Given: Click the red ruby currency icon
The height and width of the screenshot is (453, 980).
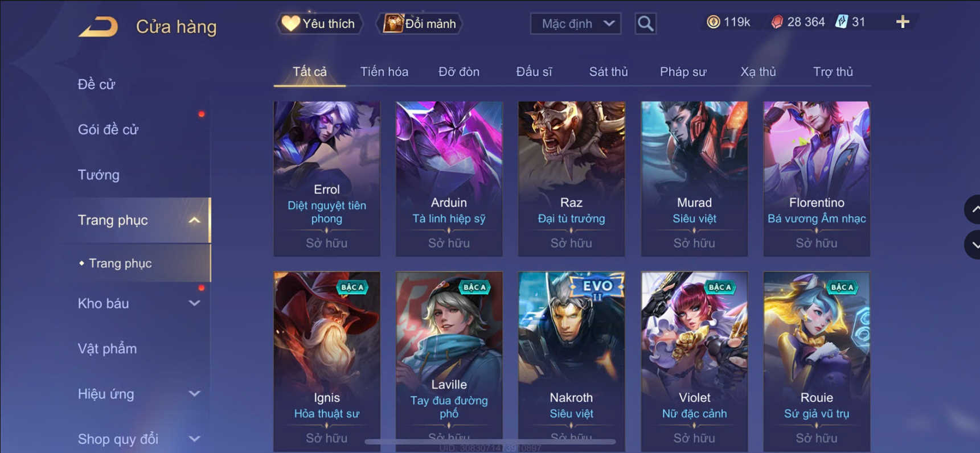Looking at the screenshot, I should point(777,22).
